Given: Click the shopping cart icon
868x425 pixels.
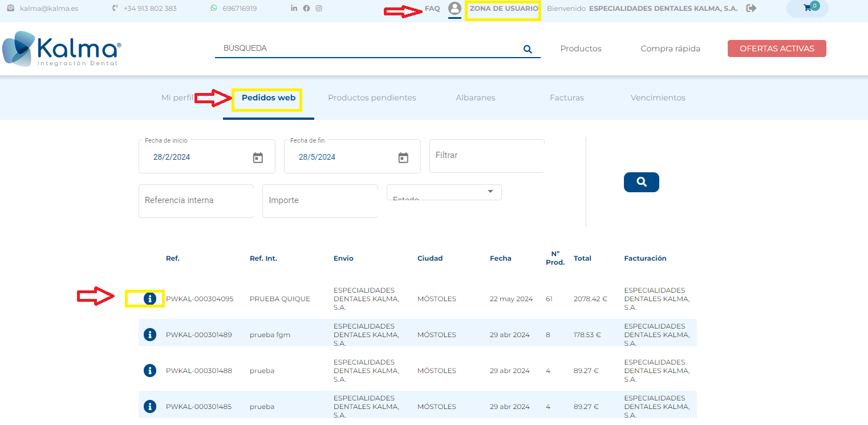Looking at the screenshot, I should [808, 8].
